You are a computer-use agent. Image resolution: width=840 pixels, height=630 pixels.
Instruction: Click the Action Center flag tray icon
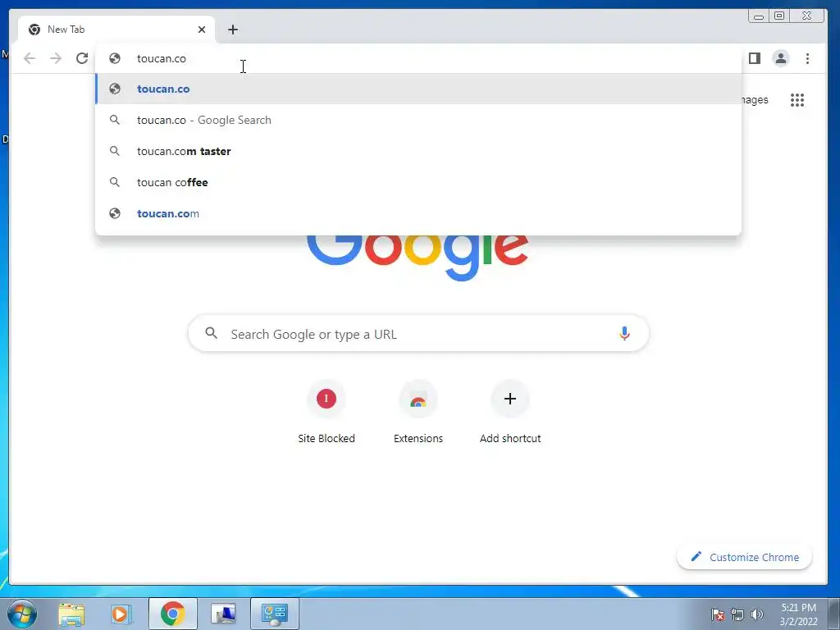coord(718,614)
